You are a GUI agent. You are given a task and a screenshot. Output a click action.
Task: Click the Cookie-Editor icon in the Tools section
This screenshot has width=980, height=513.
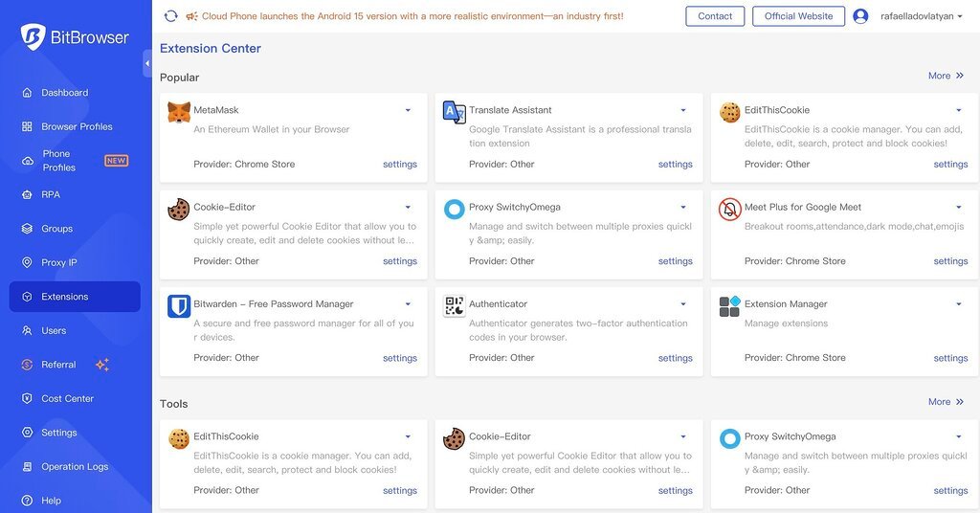point(455,438)
